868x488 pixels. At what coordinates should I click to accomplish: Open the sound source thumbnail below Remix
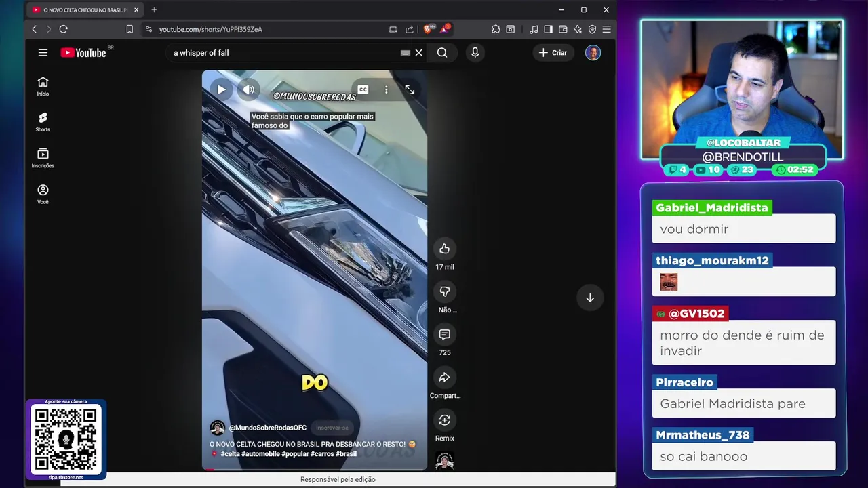[444, 462]
